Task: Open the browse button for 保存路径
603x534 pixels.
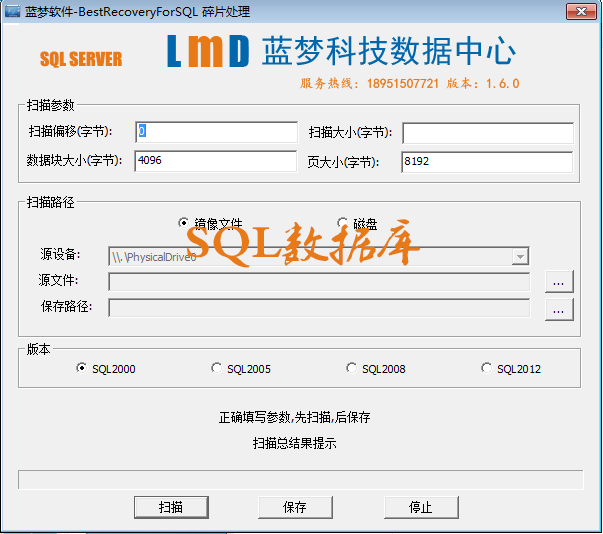Action: click(558, 309)
